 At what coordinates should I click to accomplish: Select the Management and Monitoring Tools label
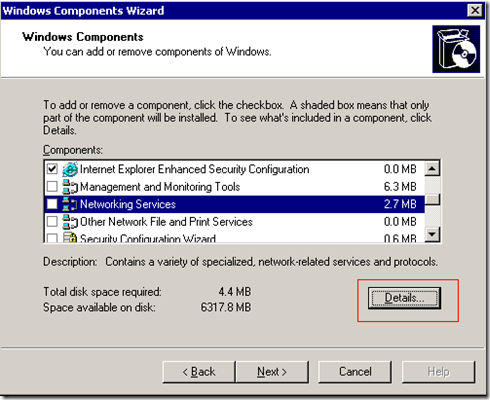point(160,187)
